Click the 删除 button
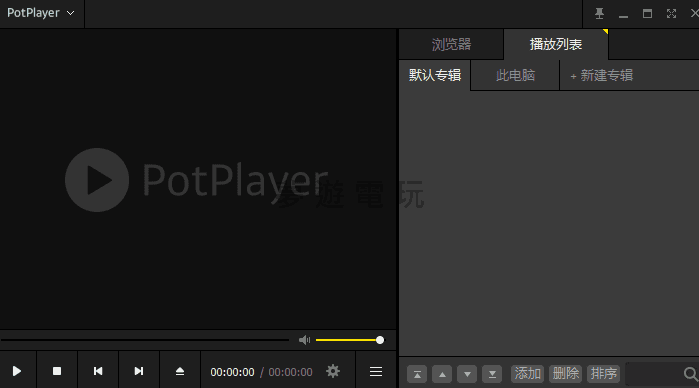The height and width of the screenshot is (388, 699). 566,373
